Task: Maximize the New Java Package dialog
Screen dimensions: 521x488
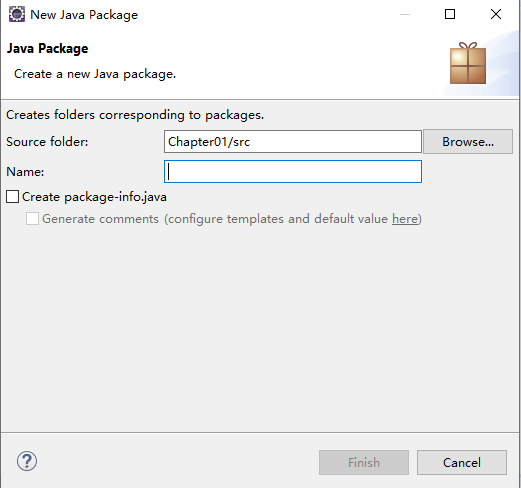Action: 450,14
